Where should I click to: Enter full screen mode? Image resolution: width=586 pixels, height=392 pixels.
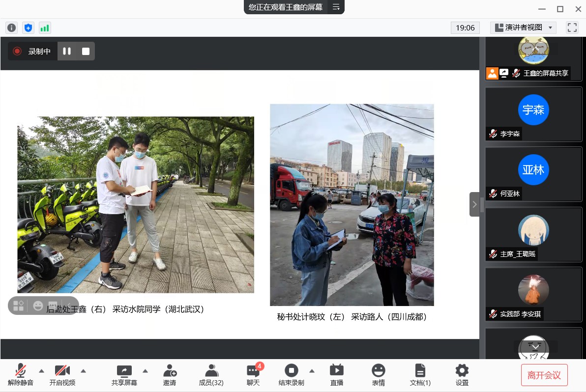tap(572, 28)
